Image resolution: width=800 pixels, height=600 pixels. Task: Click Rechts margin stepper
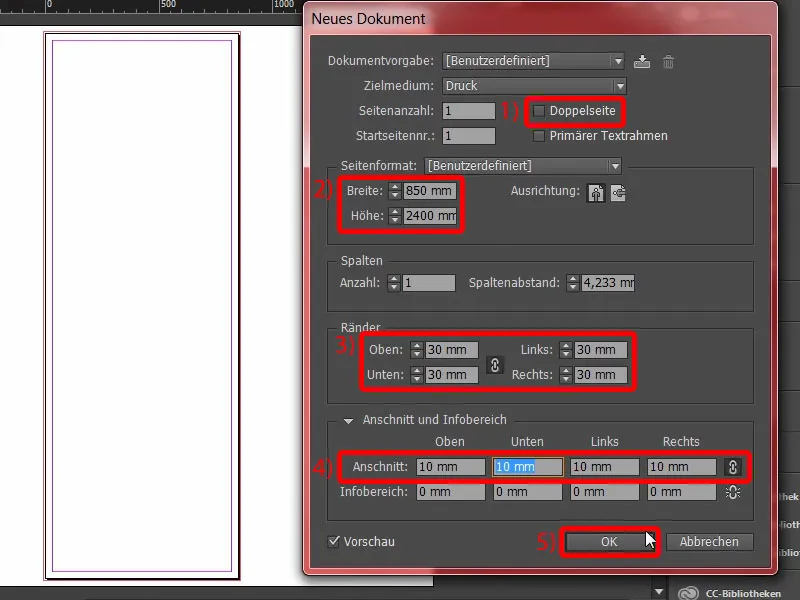coord(565,374)
